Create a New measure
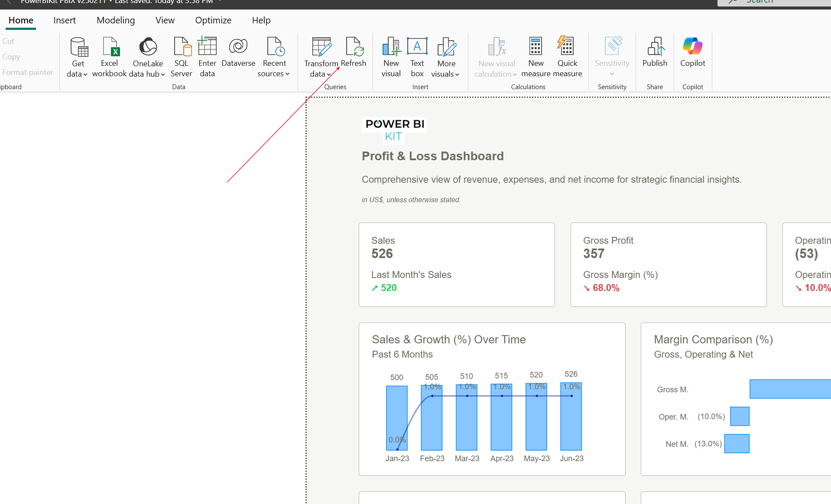The height and width of the screenshot is (504, 831). [536, 57]
